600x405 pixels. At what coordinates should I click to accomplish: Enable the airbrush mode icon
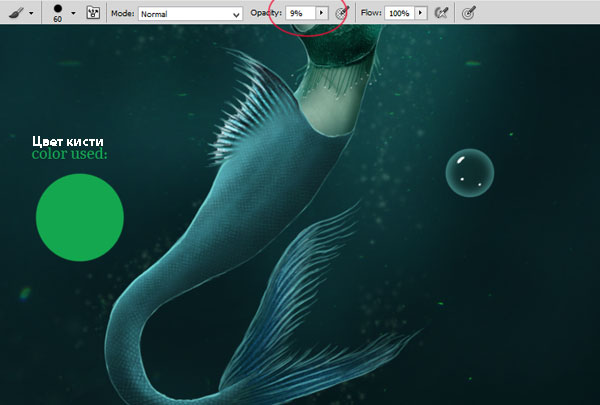[441, 13]
